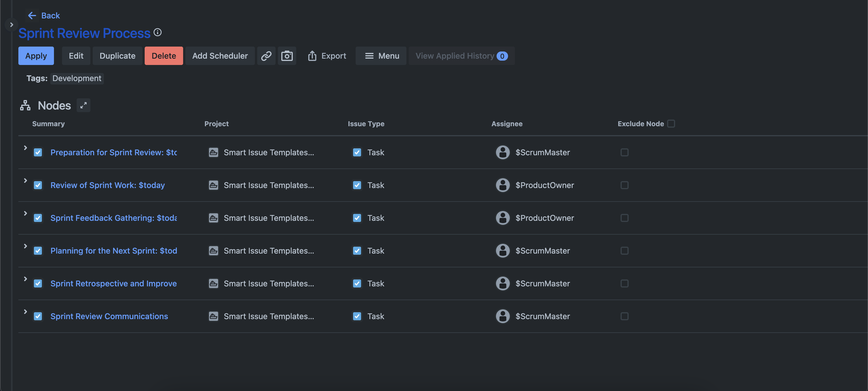Click the expand Nodes fullscreen icon
This screenshot has height=391, width=868.
tap(83, 105)
